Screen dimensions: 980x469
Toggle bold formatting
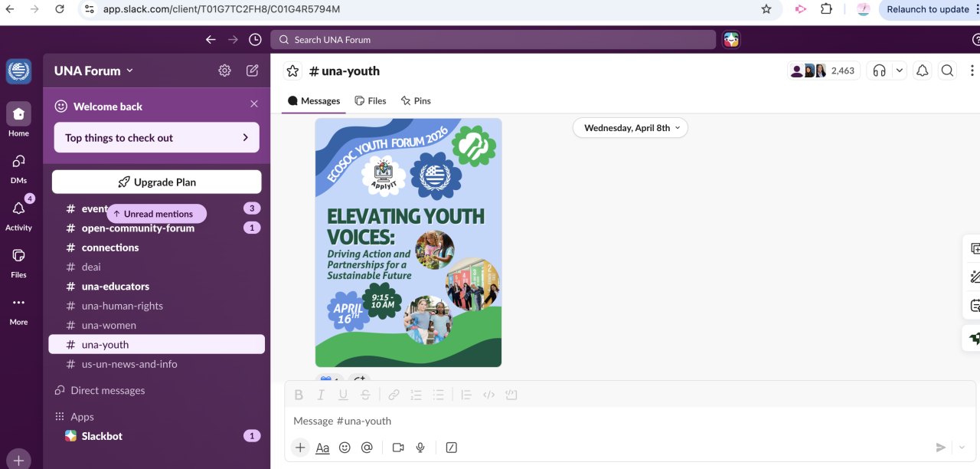tap(299, 395)
